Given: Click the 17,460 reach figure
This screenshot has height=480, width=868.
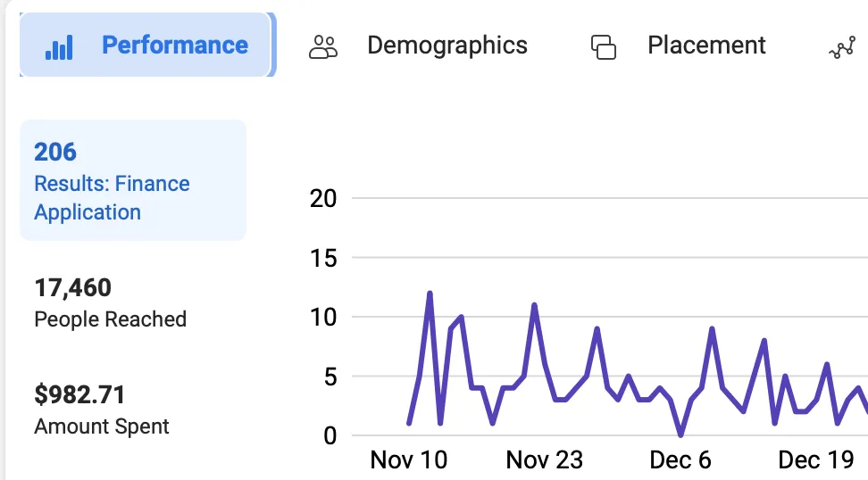Looking at the screenshot, I should pyautogui.click(x=72, y=288).
